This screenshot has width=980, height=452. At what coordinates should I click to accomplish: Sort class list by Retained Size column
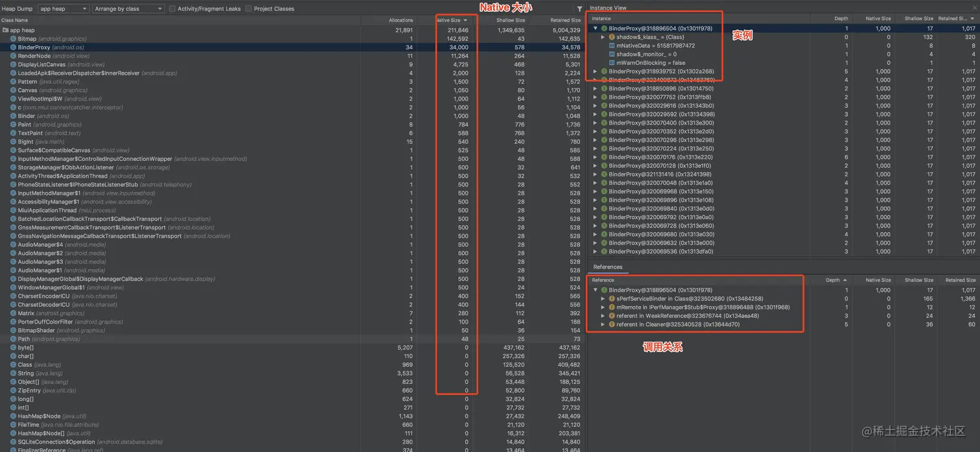click(566, 20)
